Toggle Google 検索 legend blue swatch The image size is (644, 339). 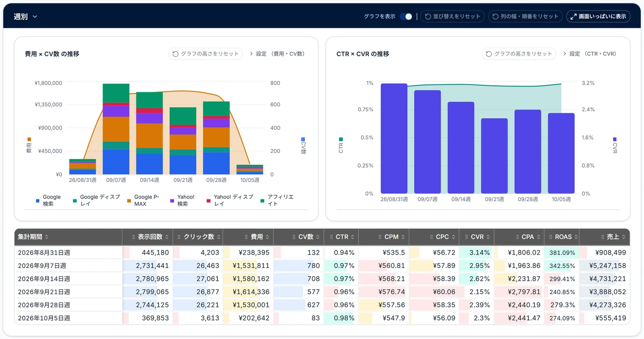pos(38,201)
